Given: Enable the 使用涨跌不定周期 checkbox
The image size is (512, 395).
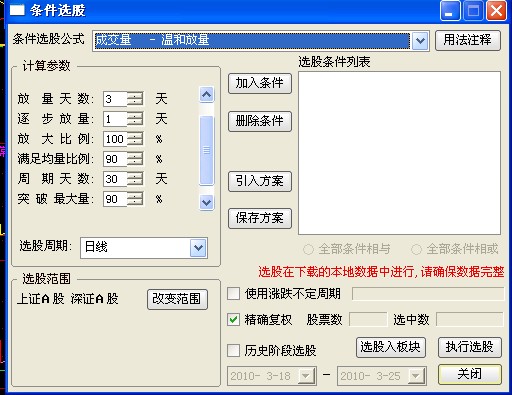Looking at the screenshot, I should tap(233, 294).
